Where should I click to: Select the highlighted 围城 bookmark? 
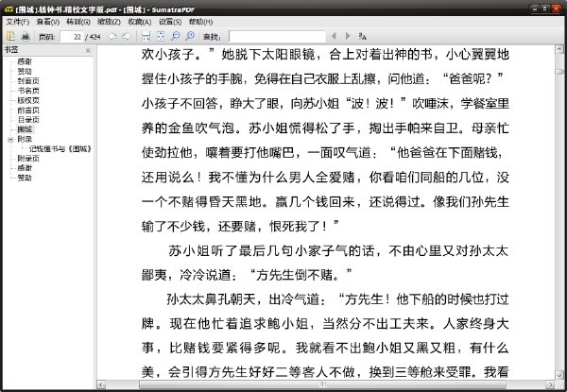click(25, 129)
